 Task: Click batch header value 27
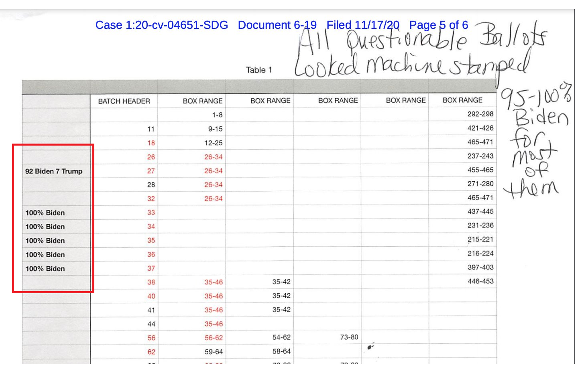(x=151, y=171)
